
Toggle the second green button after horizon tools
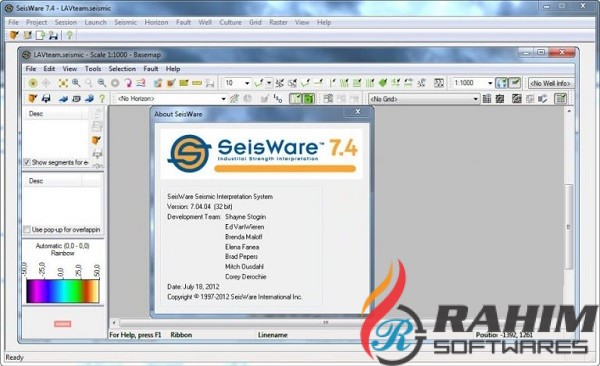[x=308, y=99]
